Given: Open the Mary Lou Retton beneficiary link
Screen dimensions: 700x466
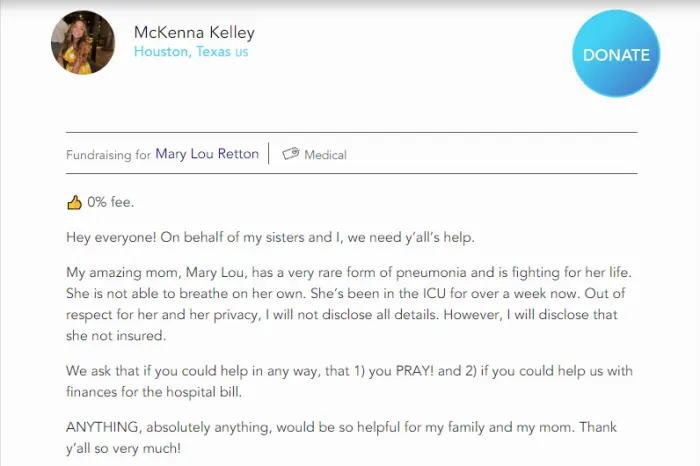Looking at the screenshot, I should point(207,154).
